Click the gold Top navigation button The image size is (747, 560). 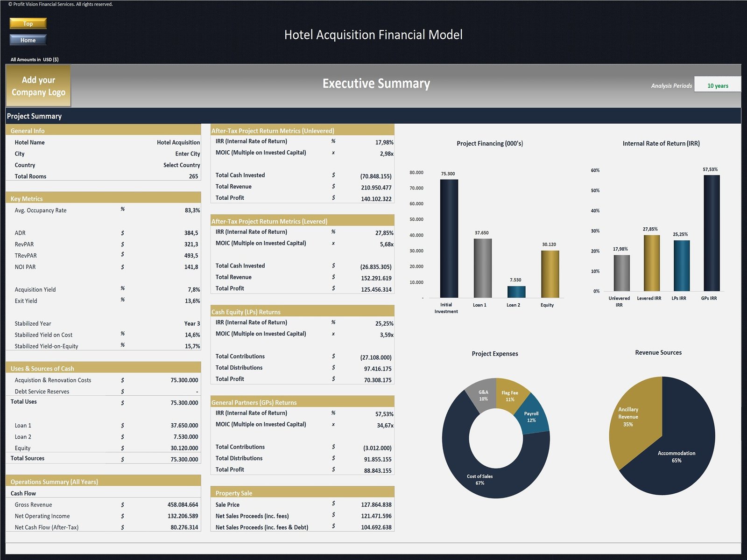27,23
